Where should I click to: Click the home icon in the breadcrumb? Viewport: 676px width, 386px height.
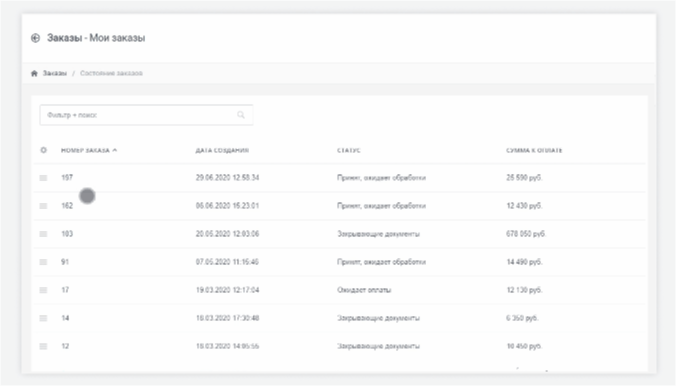[34, 73]
